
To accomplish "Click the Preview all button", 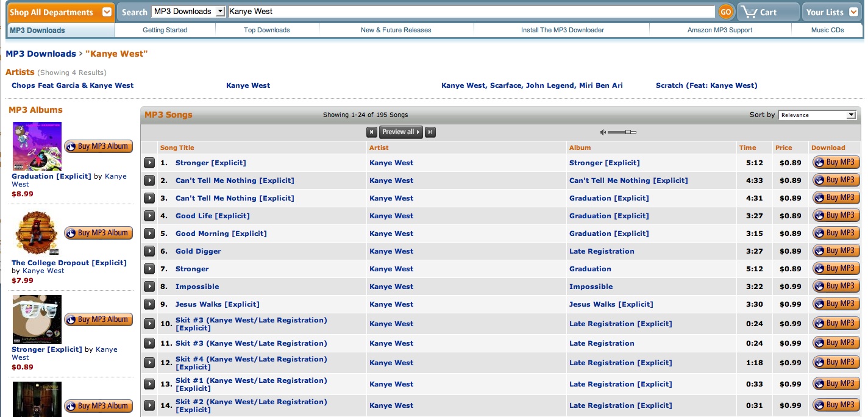I will click(400, 132).
